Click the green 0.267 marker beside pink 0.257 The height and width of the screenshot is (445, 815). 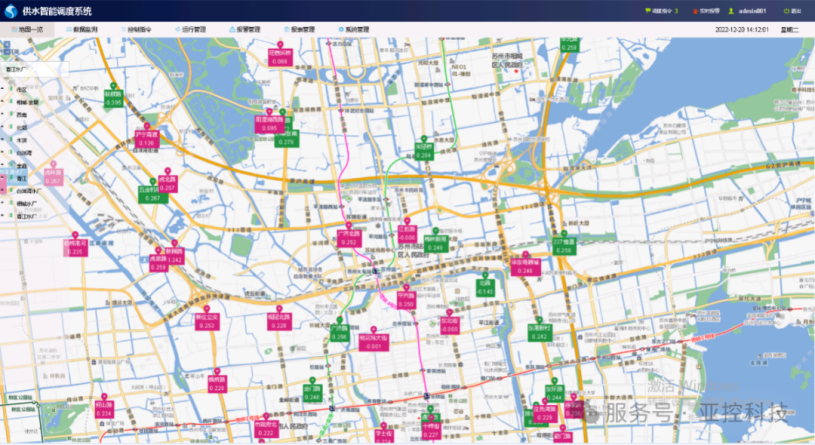coord(152,194)
